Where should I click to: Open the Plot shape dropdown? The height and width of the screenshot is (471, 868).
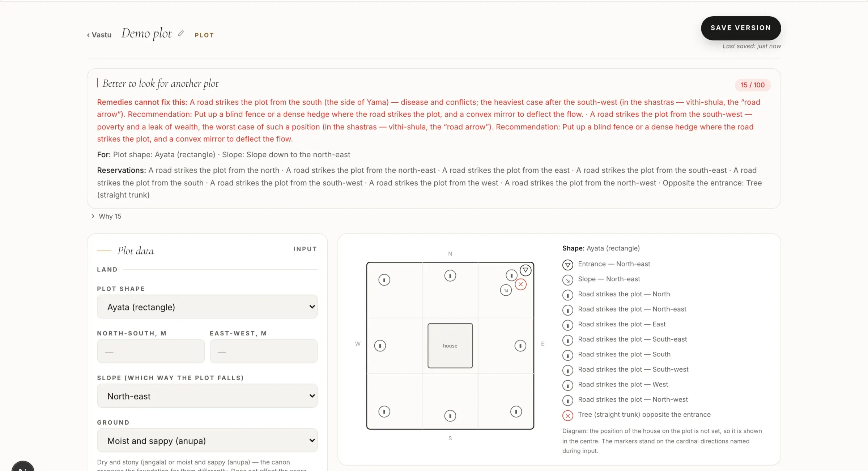click(207, 307)
